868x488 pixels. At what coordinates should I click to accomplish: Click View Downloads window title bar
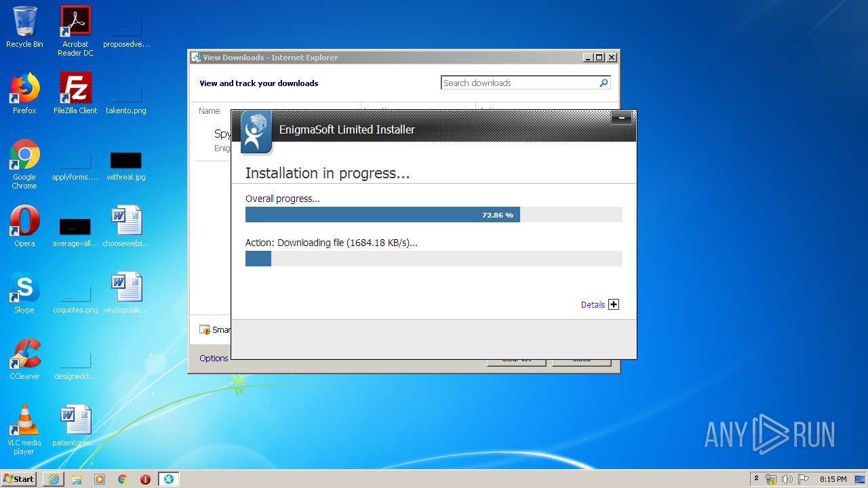pyautogui.click(x=387, y=58)
